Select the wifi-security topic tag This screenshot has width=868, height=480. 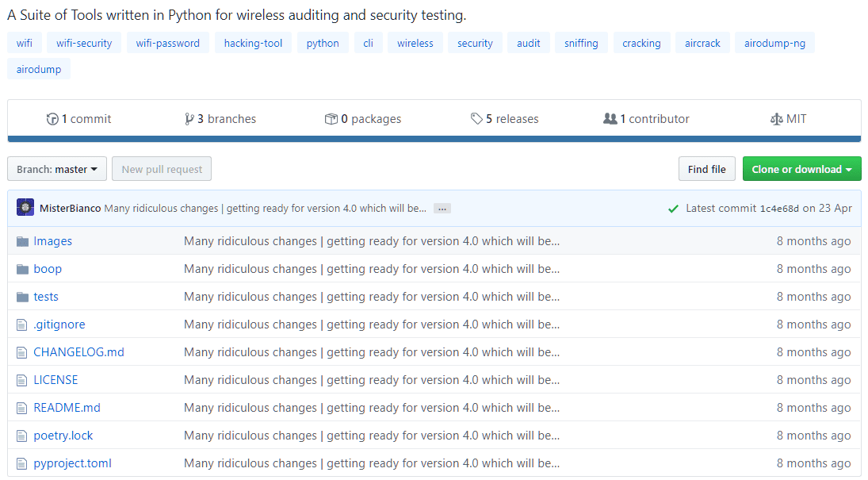coord(84,43)
